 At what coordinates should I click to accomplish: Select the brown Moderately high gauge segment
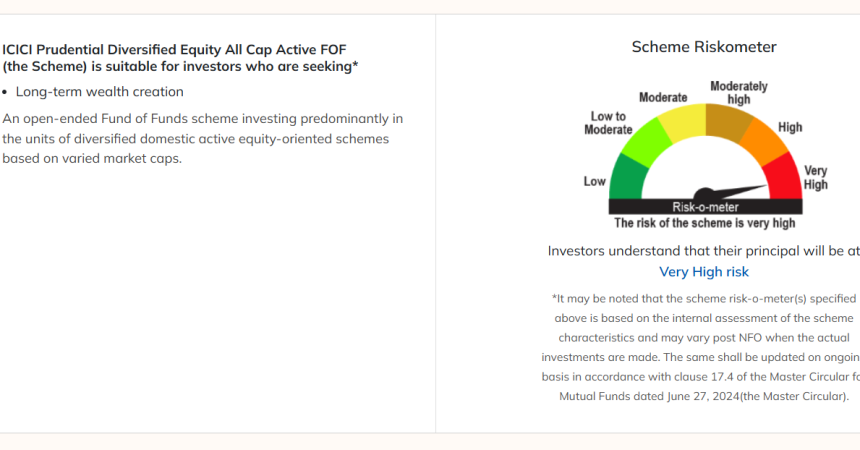point(728,120)
